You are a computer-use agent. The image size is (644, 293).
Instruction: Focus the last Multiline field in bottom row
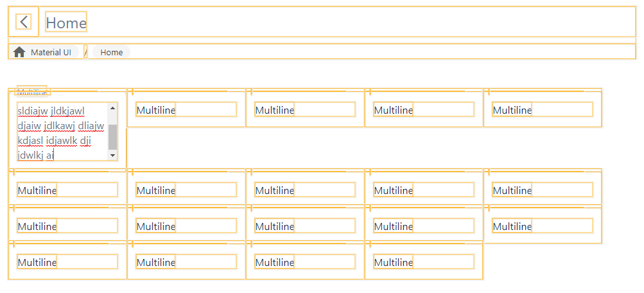click(x=424, y=262)
